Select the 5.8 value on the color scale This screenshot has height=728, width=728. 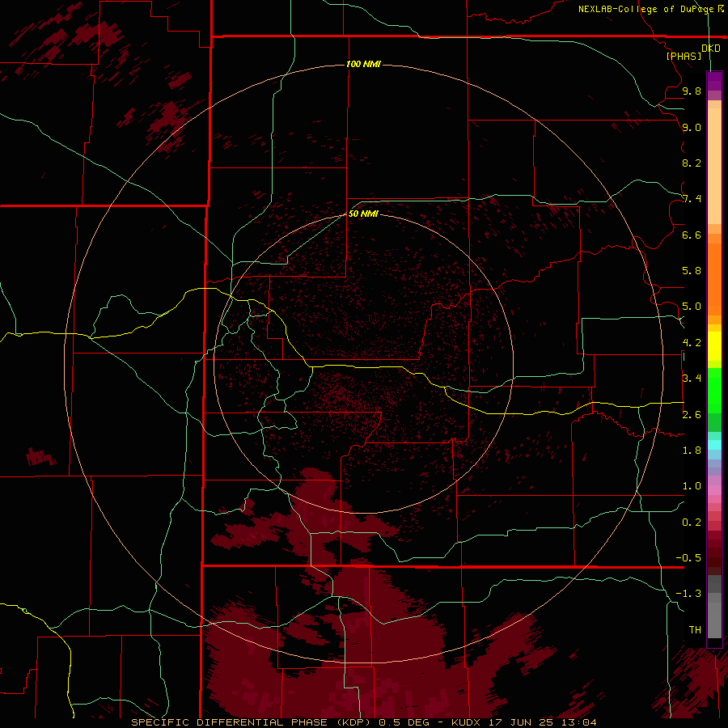(x=692, y=271)
